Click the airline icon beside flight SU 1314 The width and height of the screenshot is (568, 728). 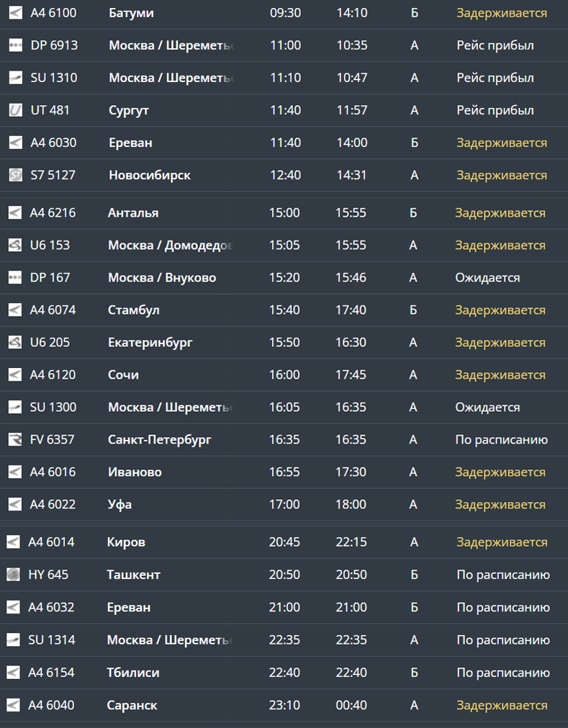13,640
